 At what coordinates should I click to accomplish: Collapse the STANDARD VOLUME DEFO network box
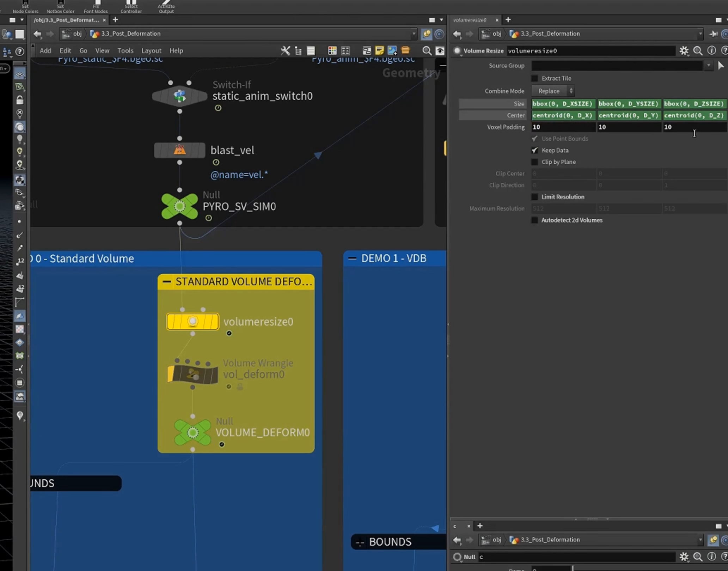coord(167,282)
